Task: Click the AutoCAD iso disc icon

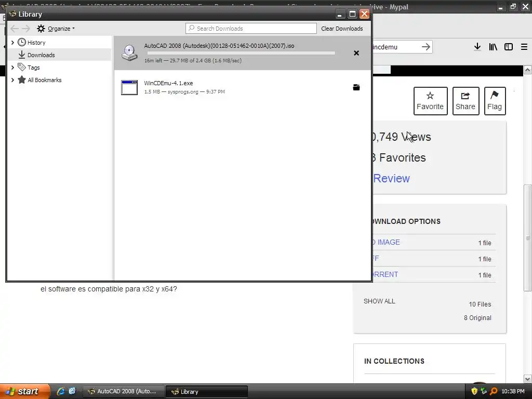Action: click(x=129, y=52)
